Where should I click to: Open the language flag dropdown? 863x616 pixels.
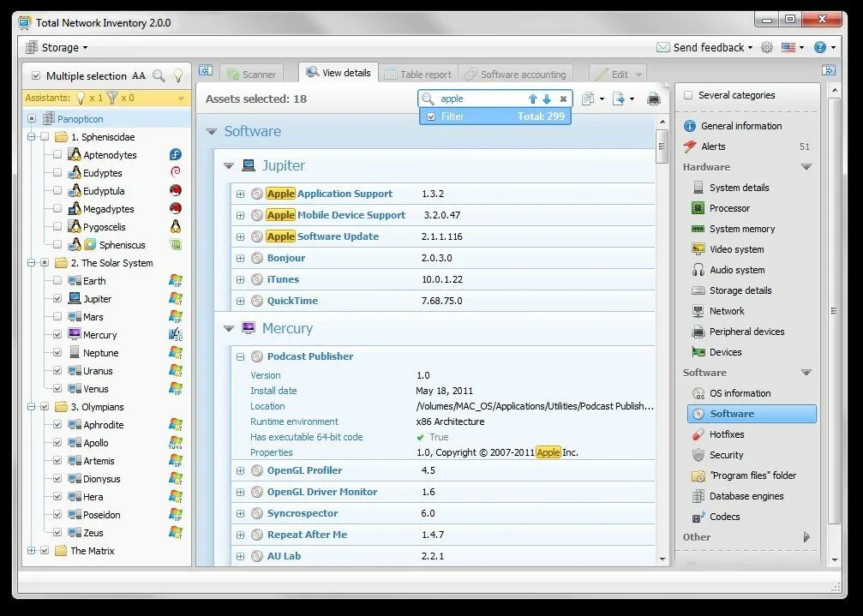(x=793, y=47)
